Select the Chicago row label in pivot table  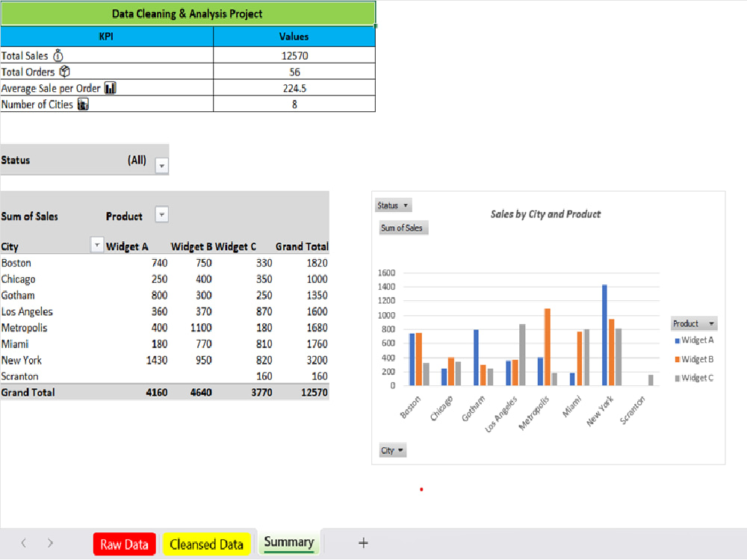point(18,279)
